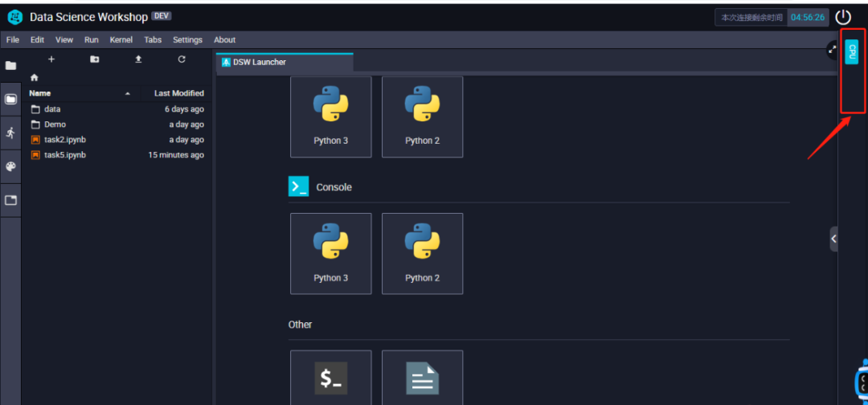Screen dimensions: 868x405
Task: Click the remaining time 04:56:26 display
Action: 809,17
